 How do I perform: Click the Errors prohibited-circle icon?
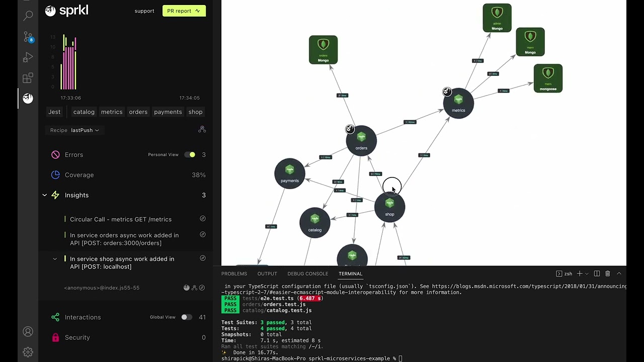click(55, 155)
